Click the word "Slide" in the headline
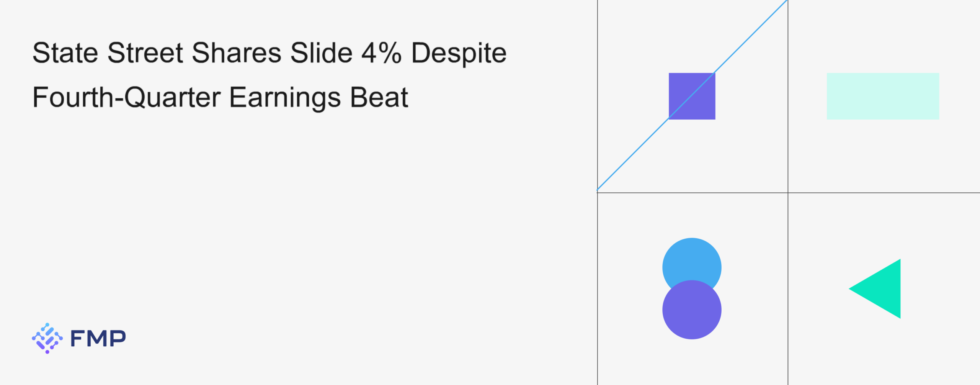The image size is (980, 385). 321,53
